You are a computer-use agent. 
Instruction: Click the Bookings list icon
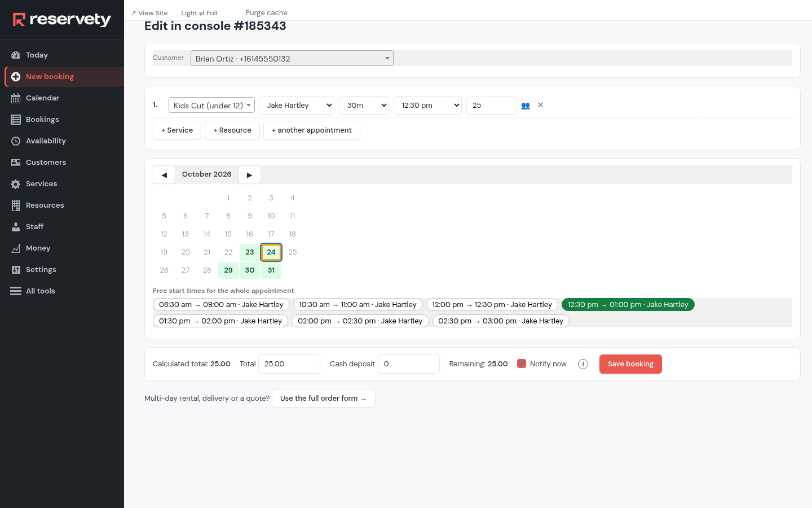coord(16,120)
